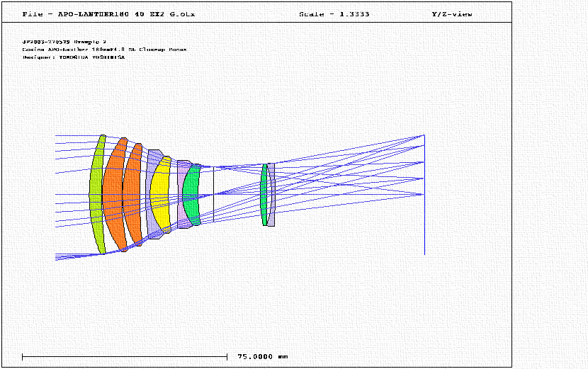Select the lavender rear lens element
Viewport: 588px width, 369px height.
[x=272, y=194]
